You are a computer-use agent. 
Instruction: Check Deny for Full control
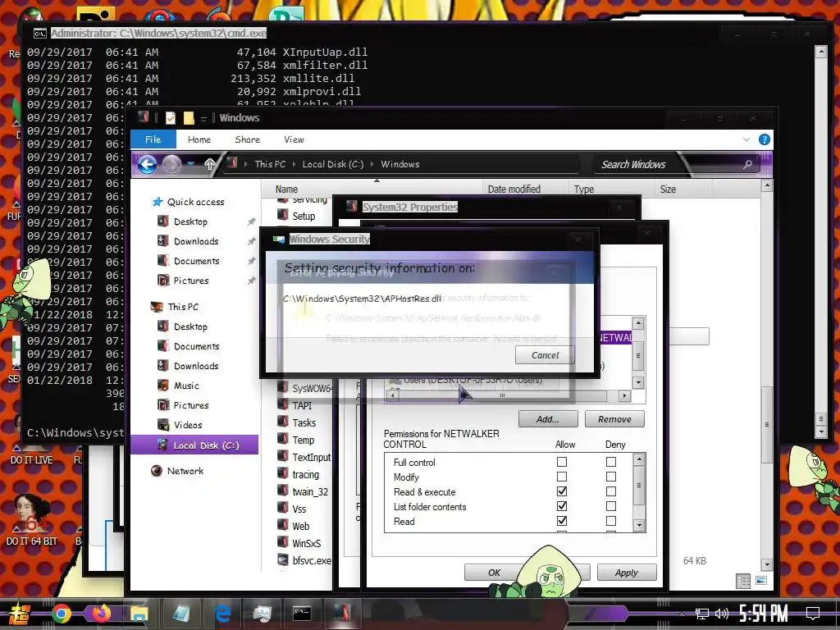(610, 462)
